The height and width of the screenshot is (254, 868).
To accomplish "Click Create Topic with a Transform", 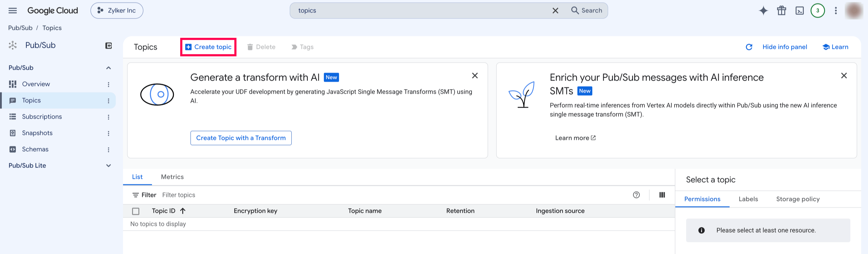I will pyautogui.click(x=241, y=138).
